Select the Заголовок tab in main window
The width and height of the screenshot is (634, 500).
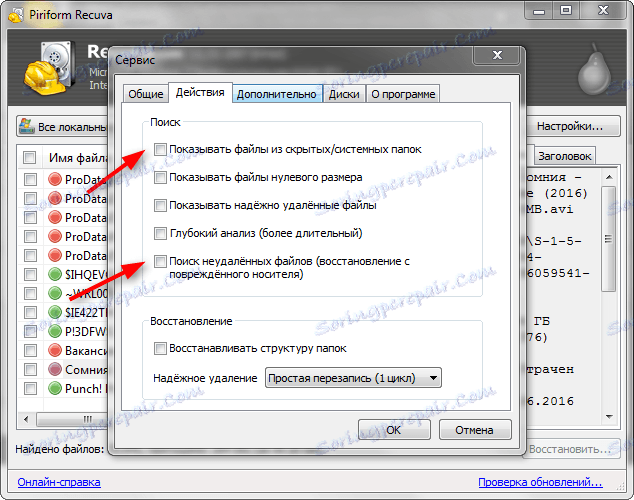pos(564,156)
